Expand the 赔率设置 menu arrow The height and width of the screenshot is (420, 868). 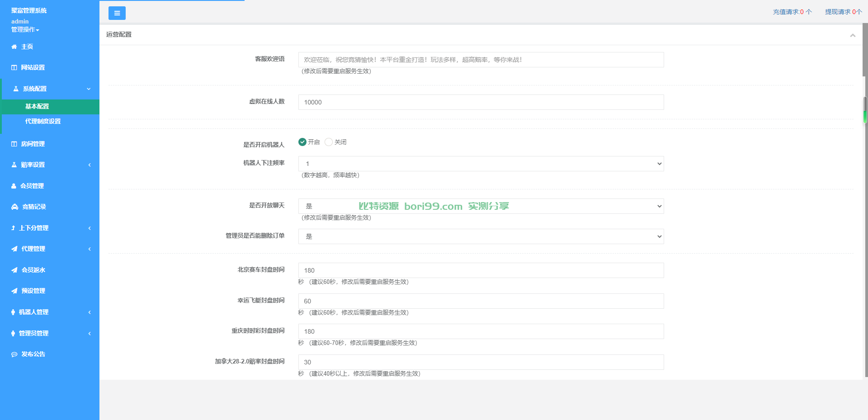90,165
